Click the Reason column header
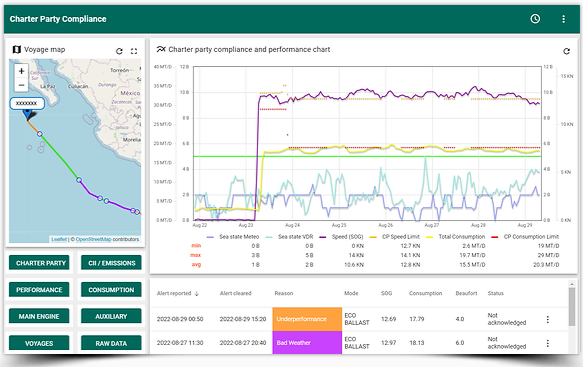 (x=284, y=293)
